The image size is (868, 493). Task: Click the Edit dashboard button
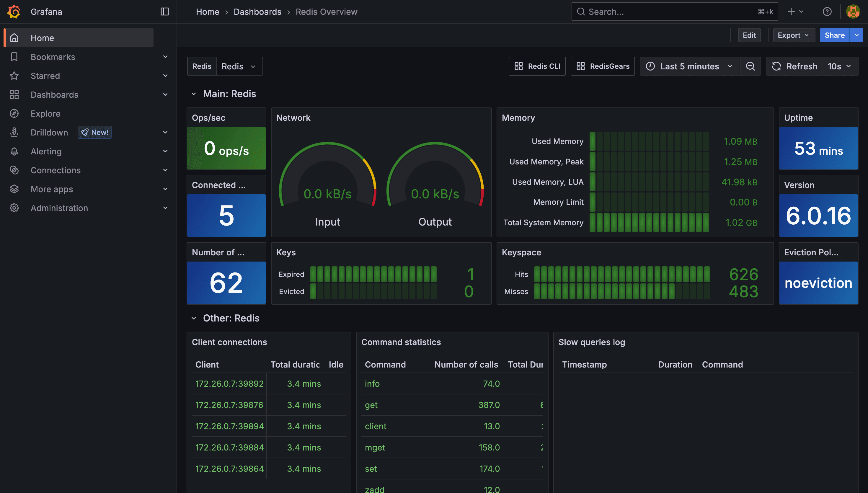coord(749,35)
